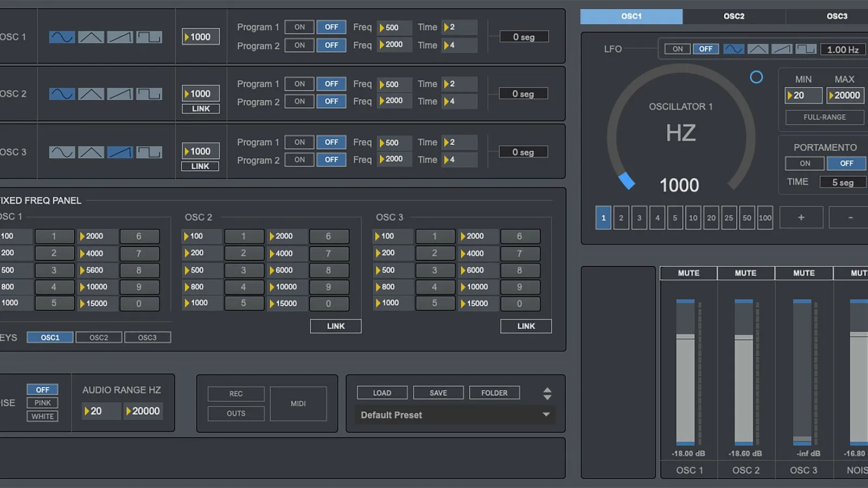This screenshot has width=868, height=488.
Task: Select OSC2 in the keys selector
Action: [x=99, y=337]
